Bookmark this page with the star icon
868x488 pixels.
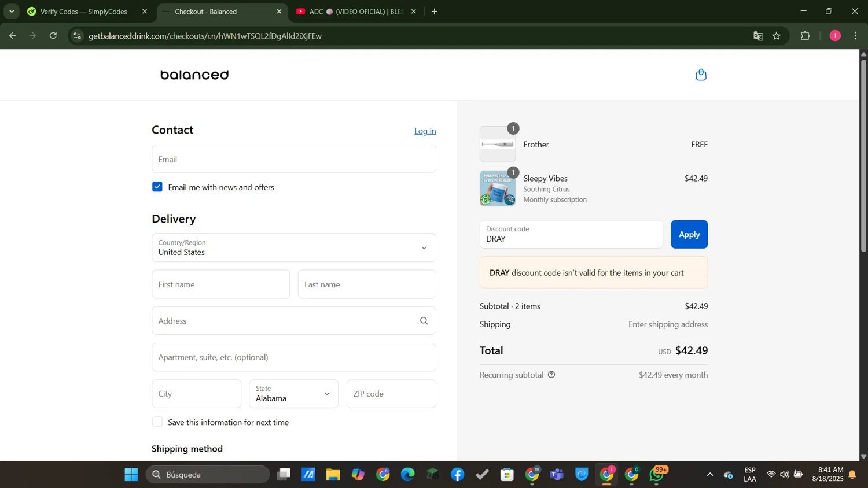pyautogui.click(x=777, y=36)
